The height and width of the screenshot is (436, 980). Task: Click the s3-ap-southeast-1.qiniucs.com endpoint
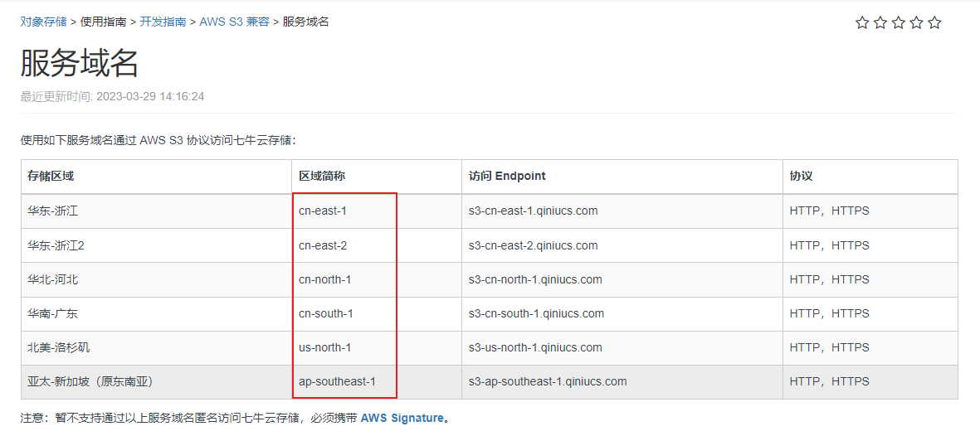tap(548, 381)
